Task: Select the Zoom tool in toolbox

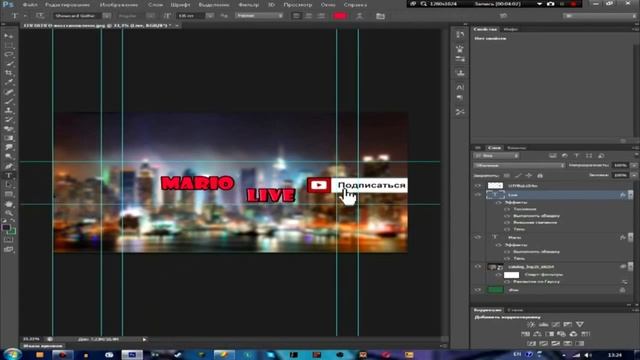Action: [x=8, y=213]
